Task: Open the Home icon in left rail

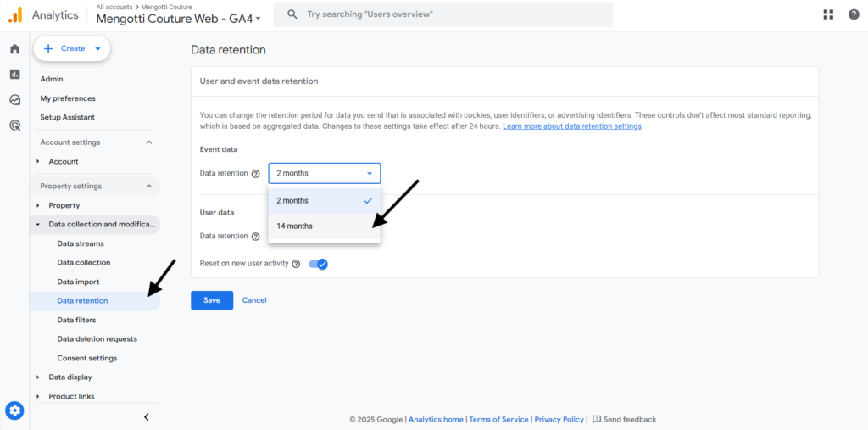Action: point(15,48)
